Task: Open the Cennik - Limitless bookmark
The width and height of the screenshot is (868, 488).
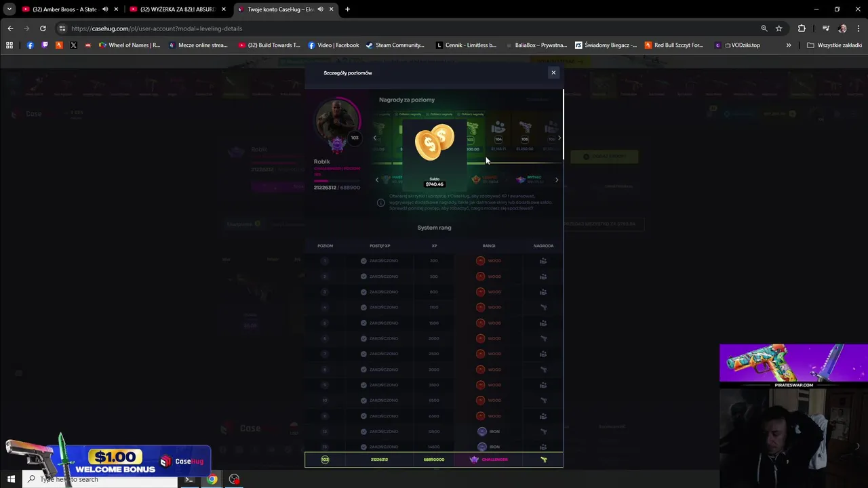Action: coord(466,45)
